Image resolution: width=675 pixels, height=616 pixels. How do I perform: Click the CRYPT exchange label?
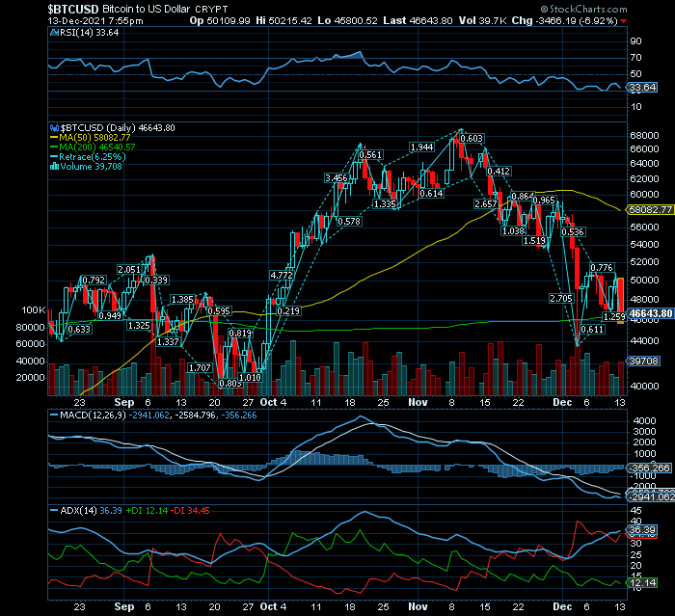pyautogui.click(x=211, y=10)
